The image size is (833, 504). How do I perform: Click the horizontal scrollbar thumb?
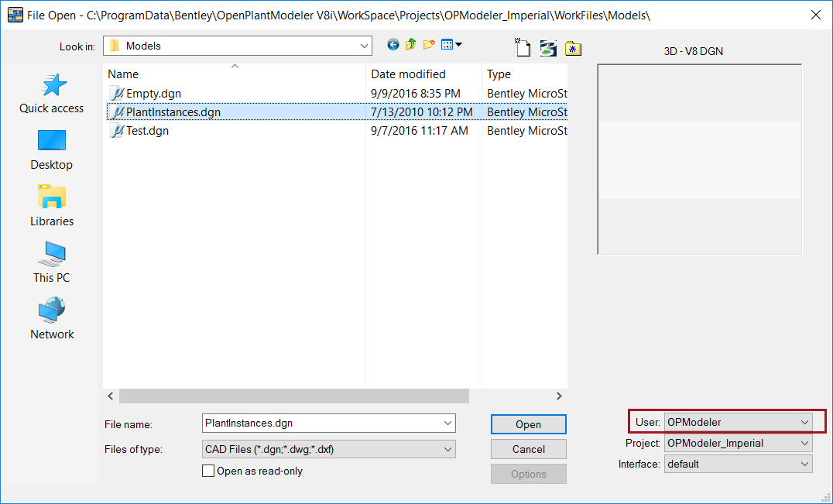pos(293,396)
